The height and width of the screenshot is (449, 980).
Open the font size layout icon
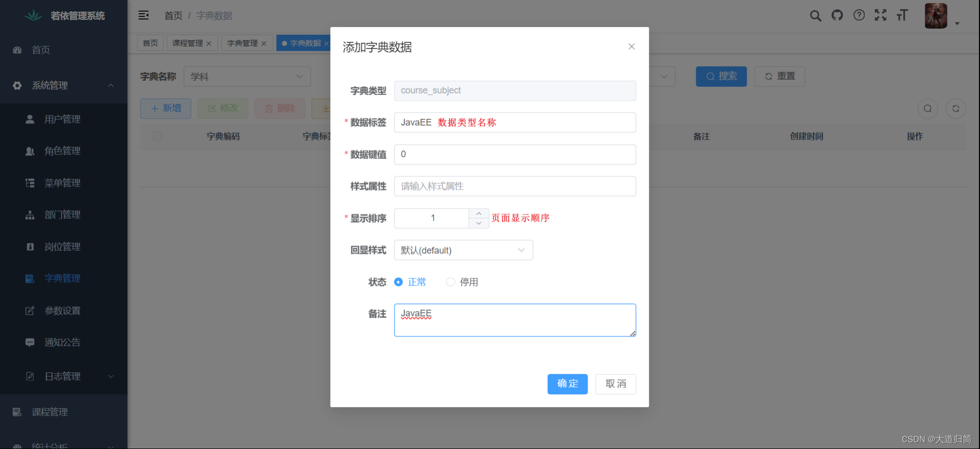point(902,15)
